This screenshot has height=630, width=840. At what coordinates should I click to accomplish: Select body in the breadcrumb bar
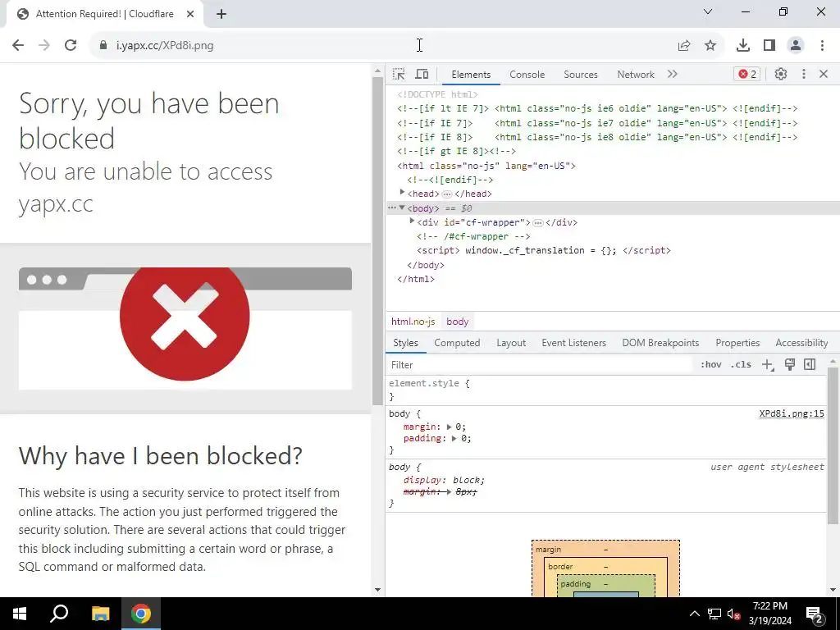(458, 322)
